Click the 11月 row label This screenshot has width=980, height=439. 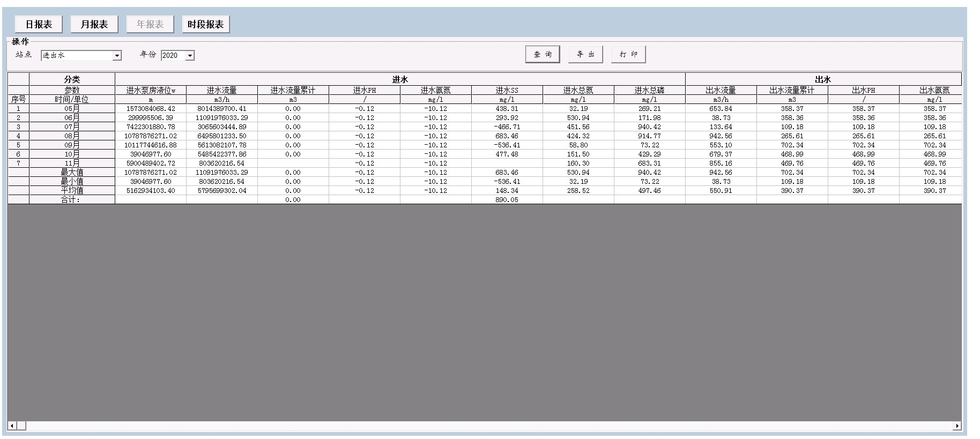click(72, 163)
